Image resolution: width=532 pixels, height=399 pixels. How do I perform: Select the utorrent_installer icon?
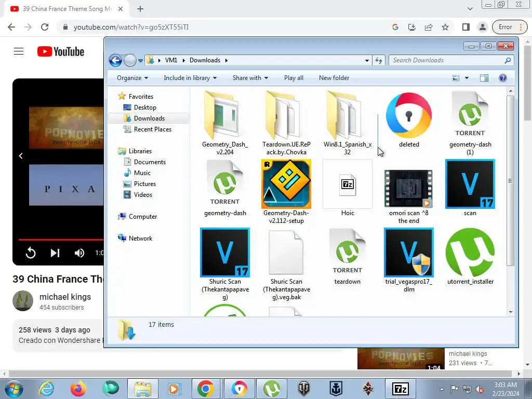point(470,252)
